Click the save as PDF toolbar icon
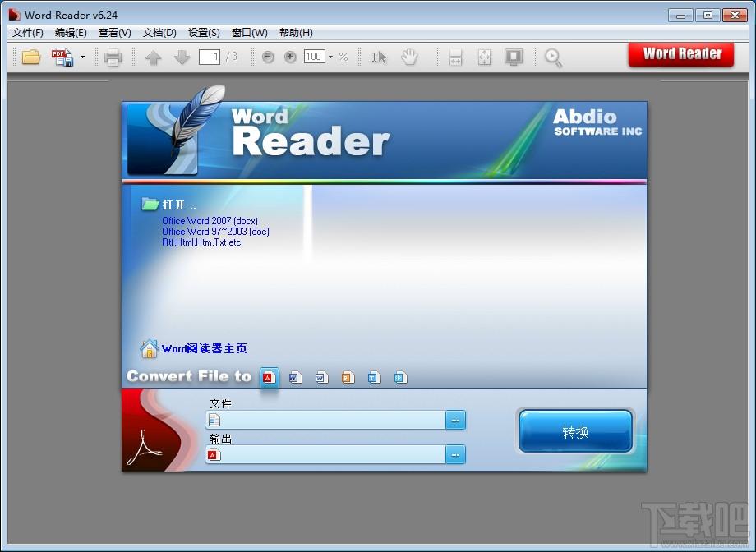This screenshot has height=552, width=756. click(62, 57)
